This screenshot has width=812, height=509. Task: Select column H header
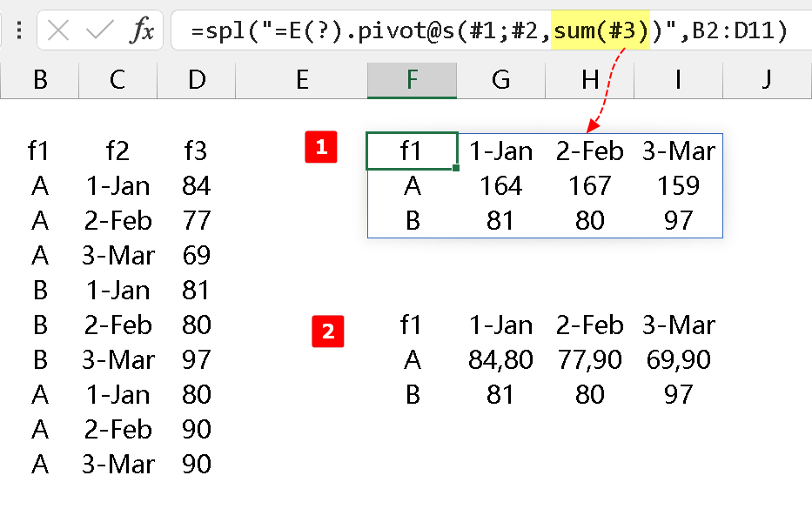coord(590,80)
